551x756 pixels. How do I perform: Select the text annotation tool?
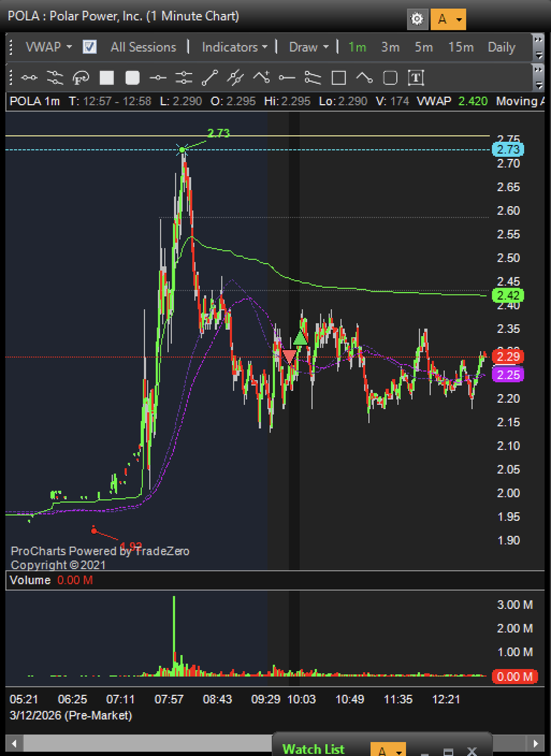[x=416, y=78]
